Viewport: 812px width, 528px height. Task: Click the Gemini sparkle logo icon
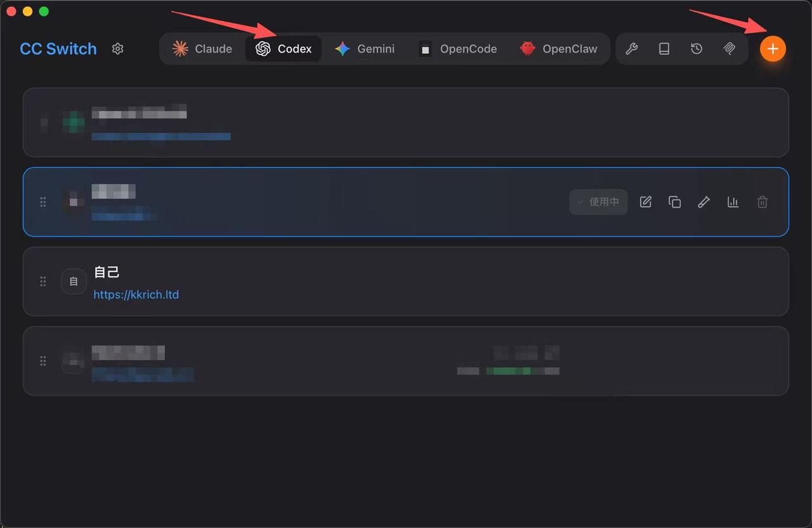(x=343, y=49)
